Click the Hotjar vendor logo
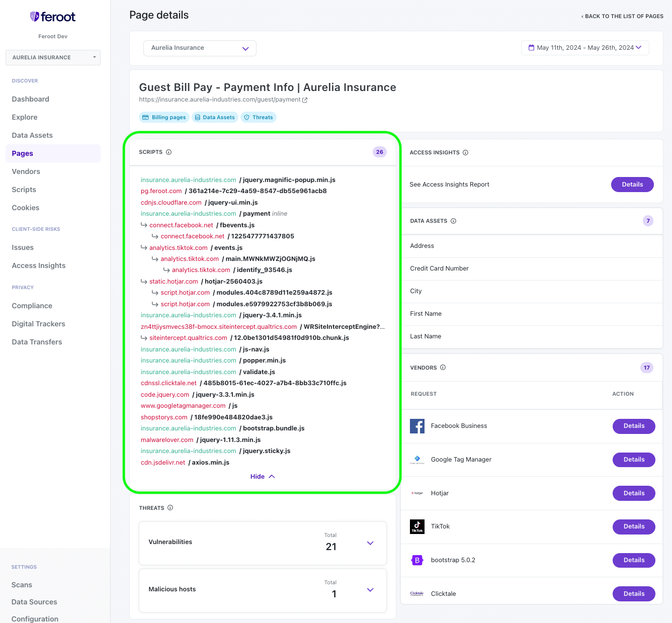This screenshot has height=623, width=672. click(417, 493)
